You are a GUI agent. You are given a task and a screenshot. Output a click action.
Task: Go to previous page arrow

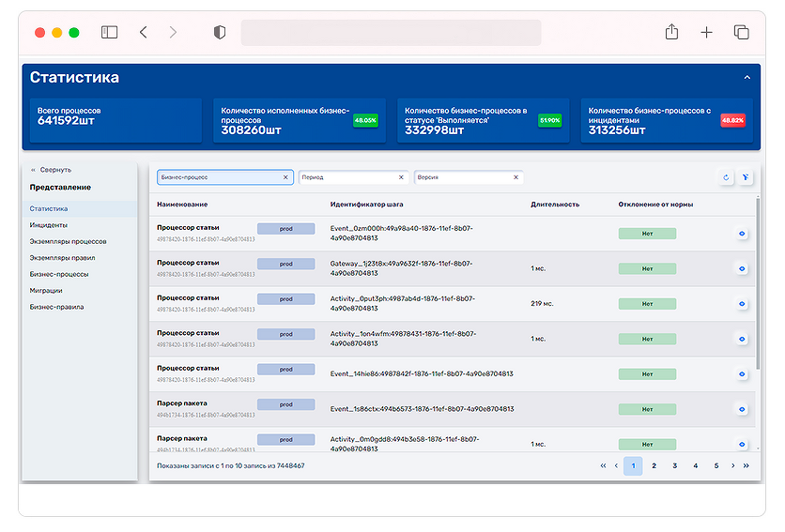tap(616, 466)
